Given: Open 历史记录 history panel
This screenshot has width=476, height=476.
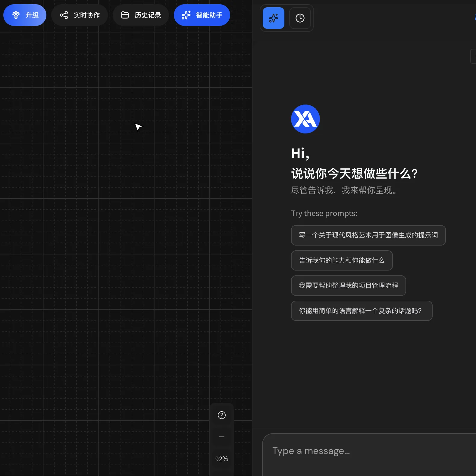Looking at the screenshot, I should (141, 15).
